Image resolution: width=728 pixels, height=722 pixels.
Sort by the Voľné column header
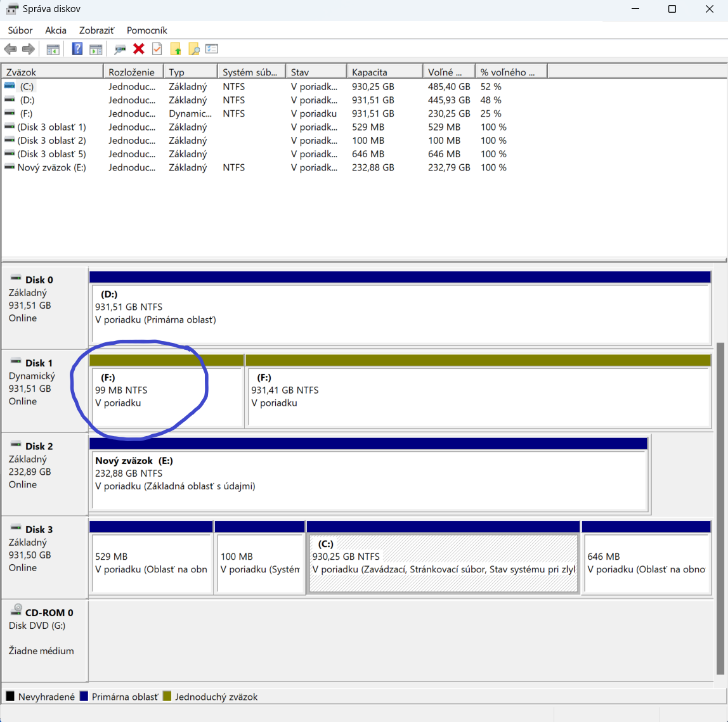click(449, 72)
